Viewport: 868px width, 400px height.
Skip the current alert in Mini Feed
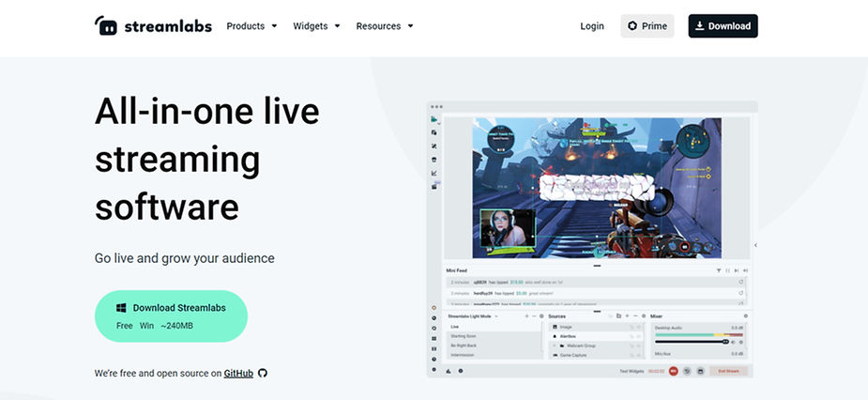737,270
